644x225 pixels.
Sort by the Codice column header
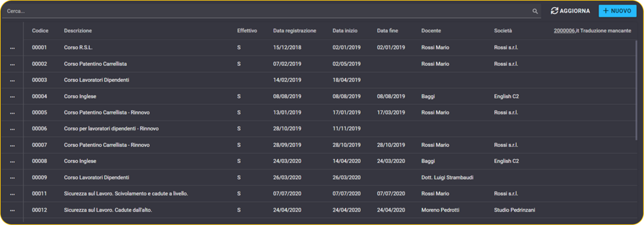[40, 31]
